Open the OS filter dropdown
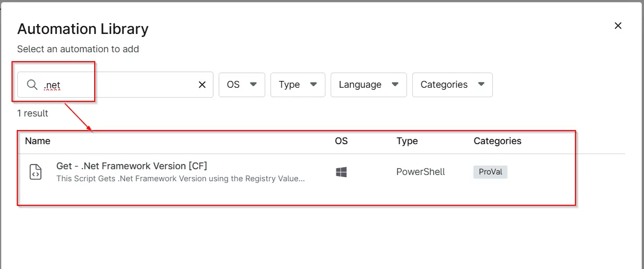Screen dimensions: 644x269 [x=242, y=85]
